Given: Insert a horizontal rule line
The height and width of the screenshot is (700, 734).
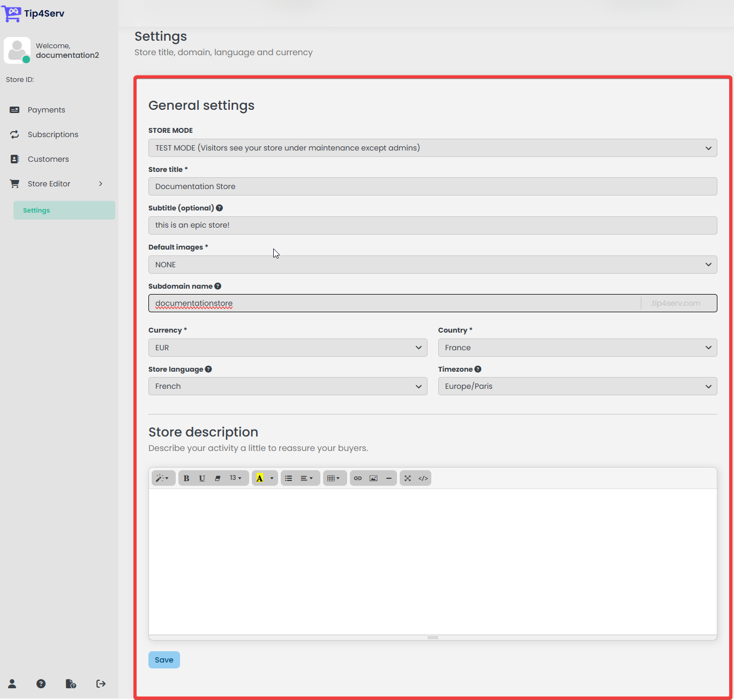Looking at the screenshot, I should [389, 478].
